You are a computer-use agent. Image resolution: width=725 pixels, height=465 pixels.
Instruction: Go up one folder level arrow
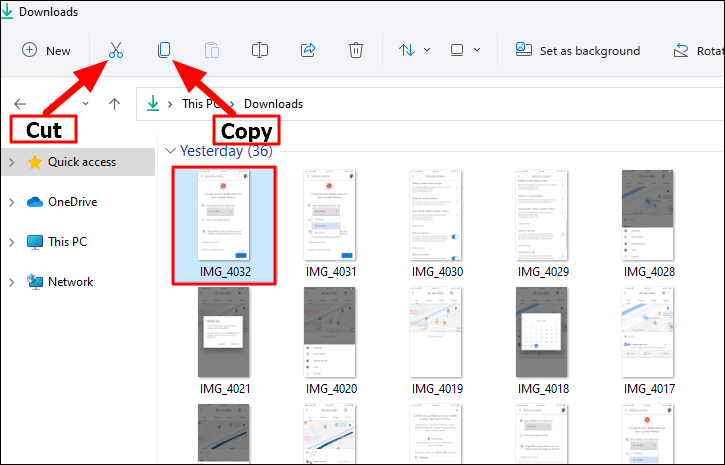pos(115,103)
